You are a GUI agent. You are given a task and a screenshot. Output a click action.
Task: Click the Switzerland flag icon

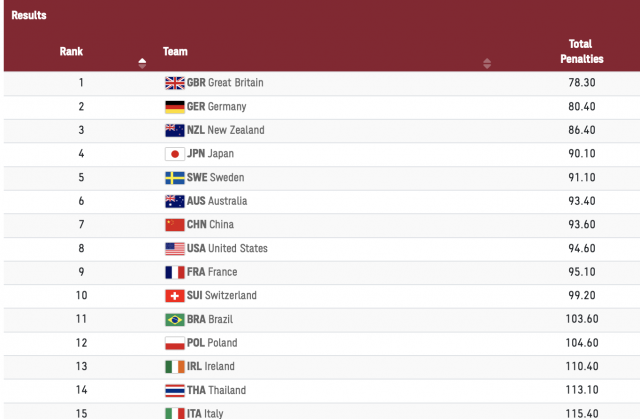coord(175,296)
